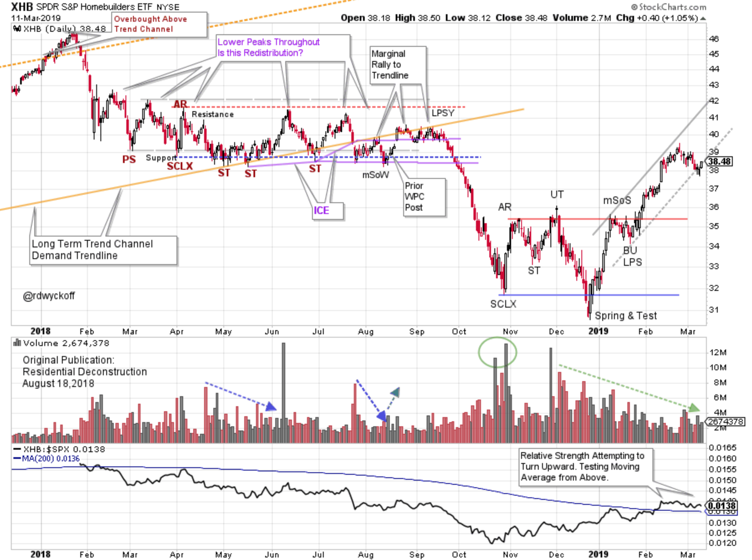
Task: Click the @rdwyckoff handle
Action: coord(49,296)
